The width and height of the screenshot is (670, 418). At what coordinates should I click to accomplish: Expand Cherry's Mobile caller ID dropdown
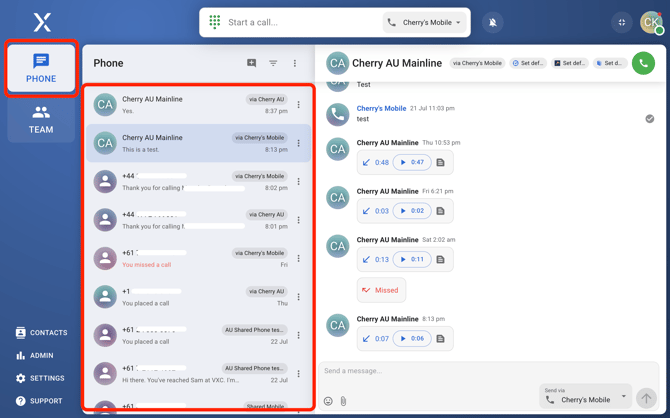pyautogui.click(x=425, y=22)
